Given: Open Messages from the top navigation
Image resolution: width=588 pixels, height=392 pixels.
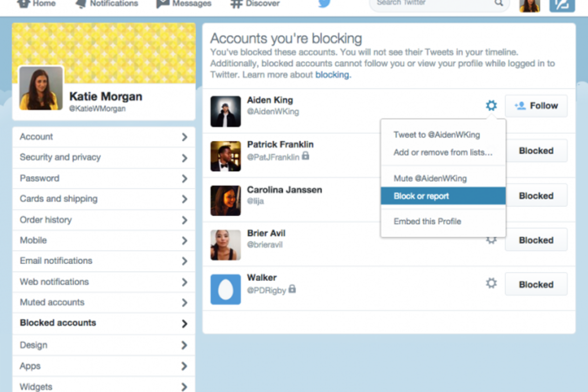Looking at the screenshot, I should pos(184,4).
